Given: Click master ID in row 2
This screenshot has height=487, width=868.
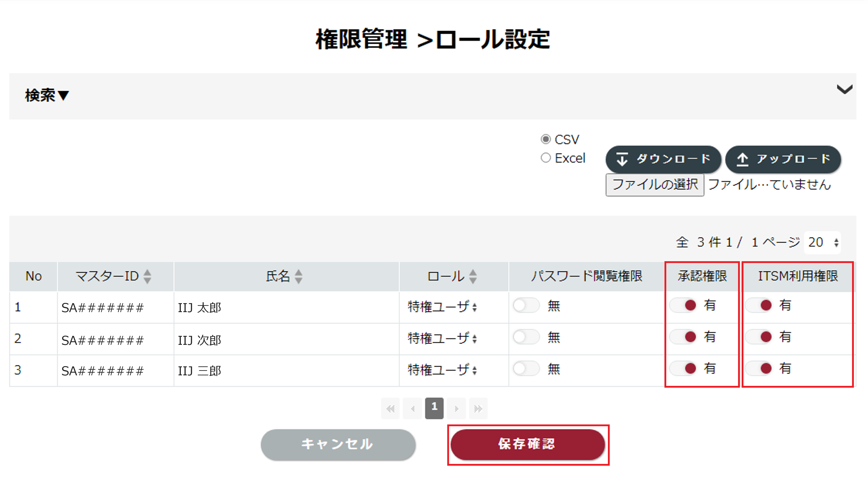Looking at the screenshot, I should tap(102, 340).
